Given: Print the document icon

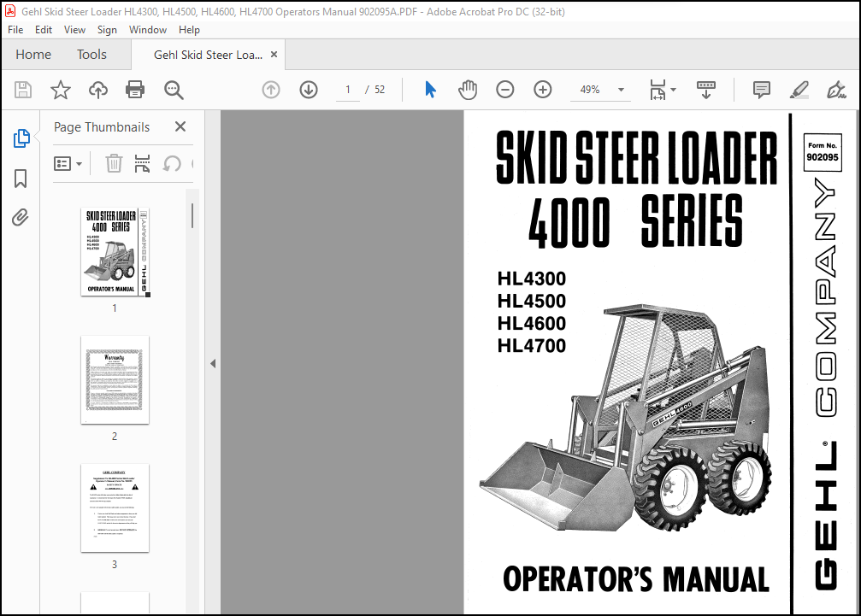Looking at the screenshot, I should tap(135, 90).
